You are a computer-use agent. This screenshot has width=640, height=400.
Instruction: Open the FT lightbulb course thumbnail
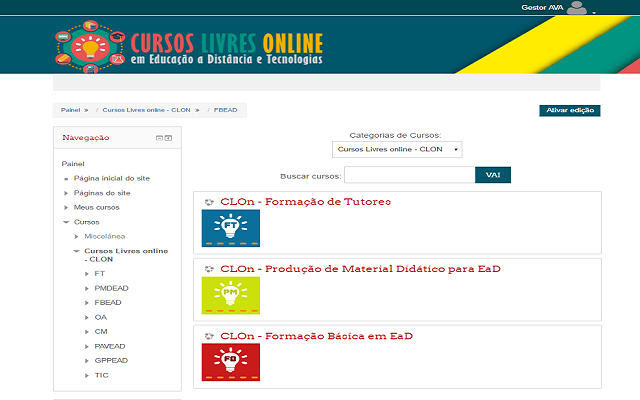231,228
